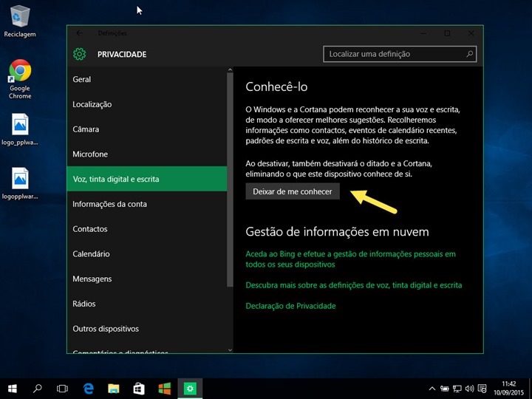The image size is (532, 399).
Task: Open File Explorer from the taskbar
Action: [x=114, y=389]
